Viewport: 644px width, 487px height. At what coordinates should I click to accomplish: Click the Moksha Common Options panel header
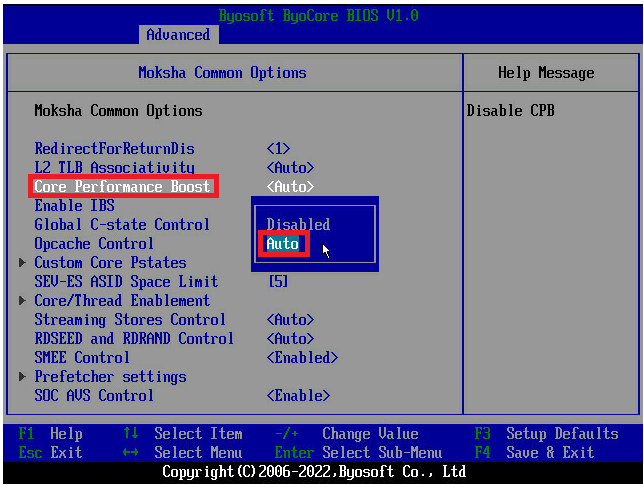[x=223, y=73]
